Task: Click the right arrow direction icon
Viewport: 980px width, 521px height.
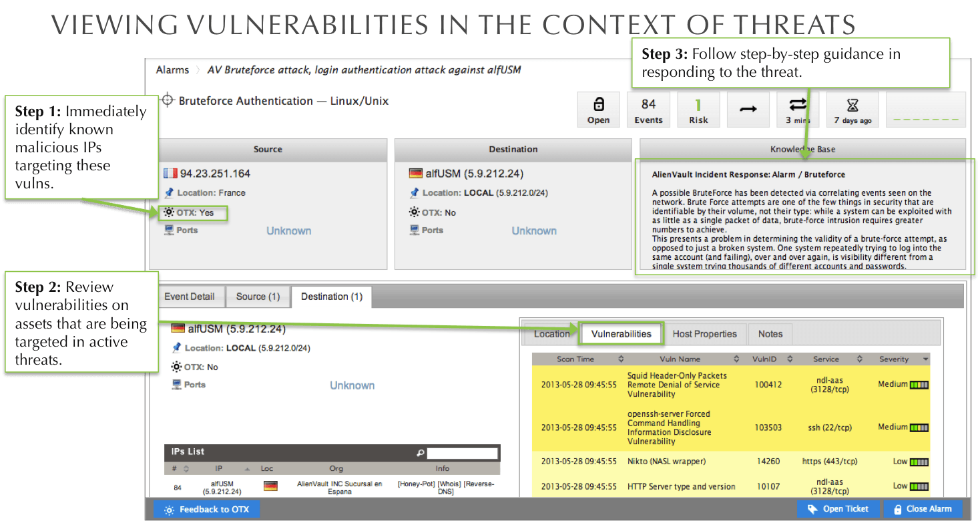Action: [748, 109]
